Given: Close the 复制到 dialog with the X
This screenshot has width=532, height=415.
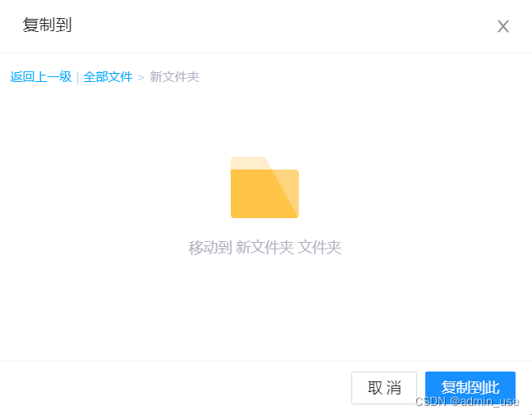Looking at the screenshot, I should 503,26.
